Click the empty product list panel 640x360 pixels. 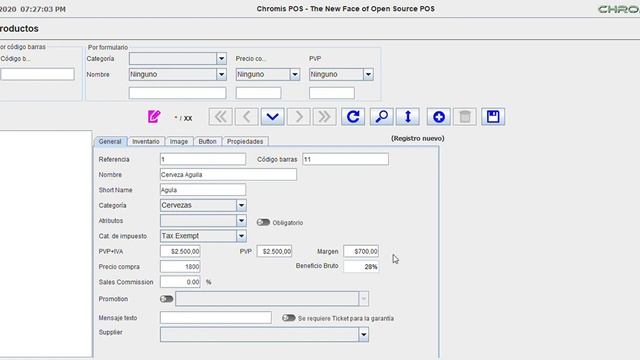tap(46, 244)
